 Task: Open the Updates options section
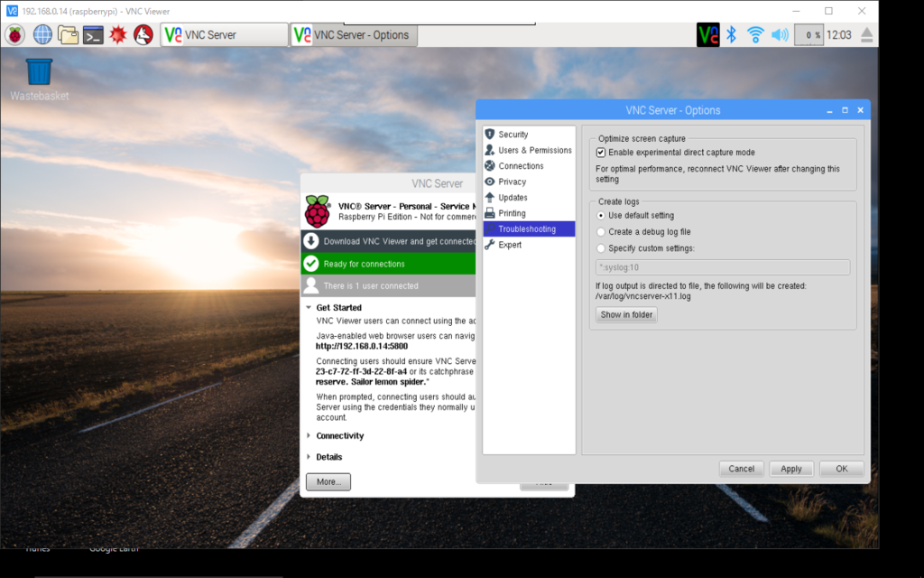pos(529,198)
